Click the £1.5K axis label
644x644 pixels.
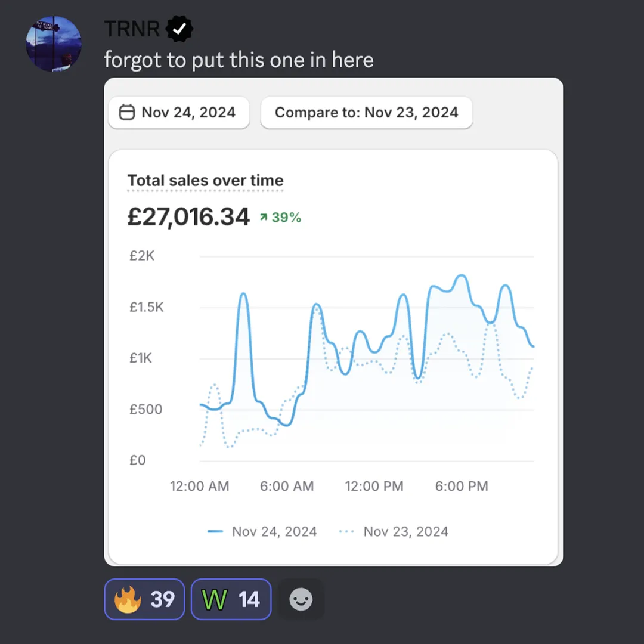pyautogui.click(x=147, y=307)
